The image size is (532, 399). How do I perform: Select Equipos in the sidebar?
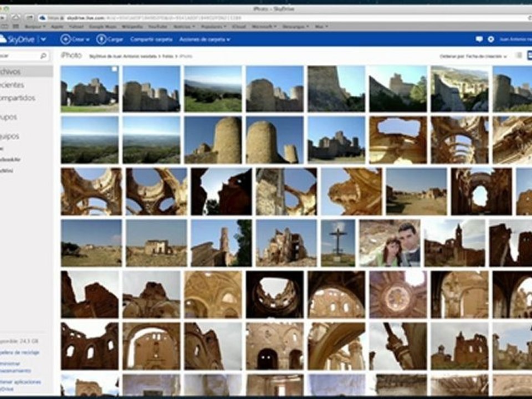9,136
